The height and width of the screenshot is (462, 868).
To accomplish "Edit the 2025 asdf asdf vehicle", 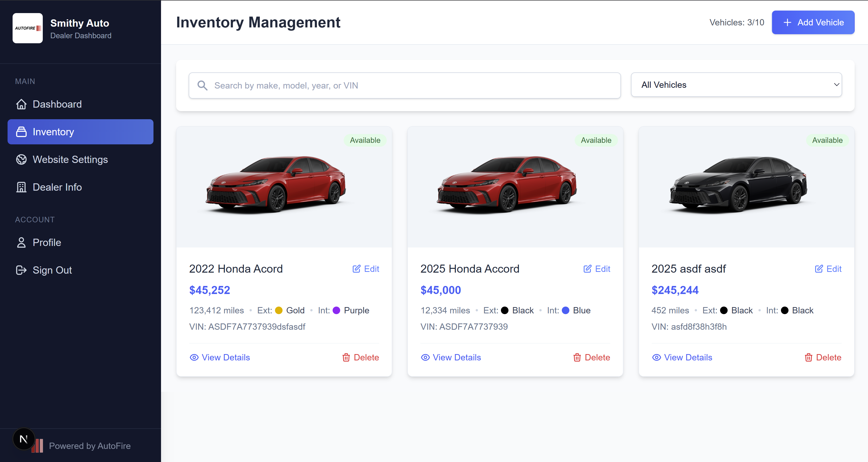I will [x=828, y=269].
